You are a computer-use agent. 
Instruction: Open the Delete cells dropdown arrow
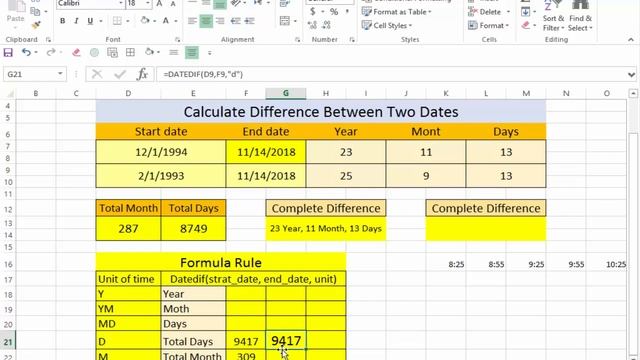508,12
